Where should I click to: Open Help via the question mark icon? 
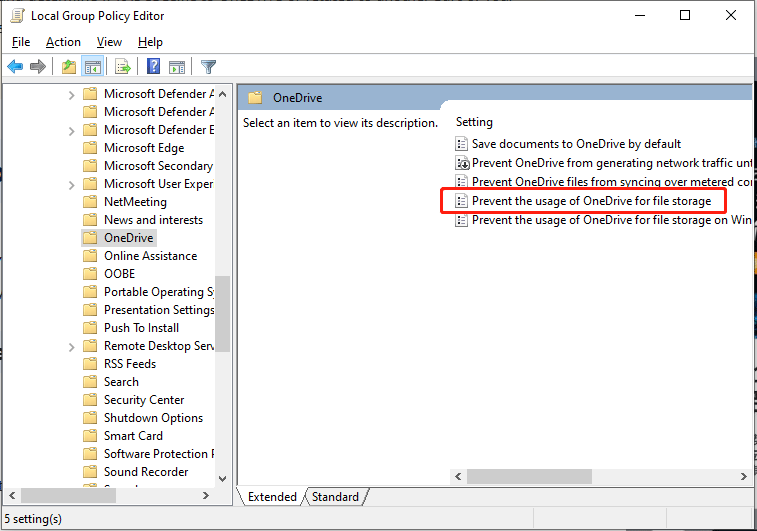[x=154, y=66]
